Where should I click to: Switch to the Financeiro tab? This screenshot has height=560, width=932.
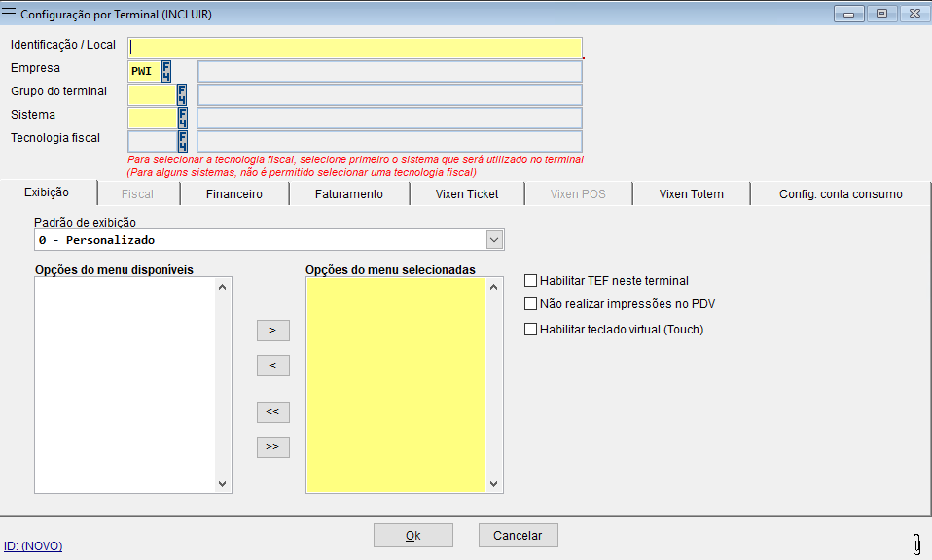click(233, 193)
